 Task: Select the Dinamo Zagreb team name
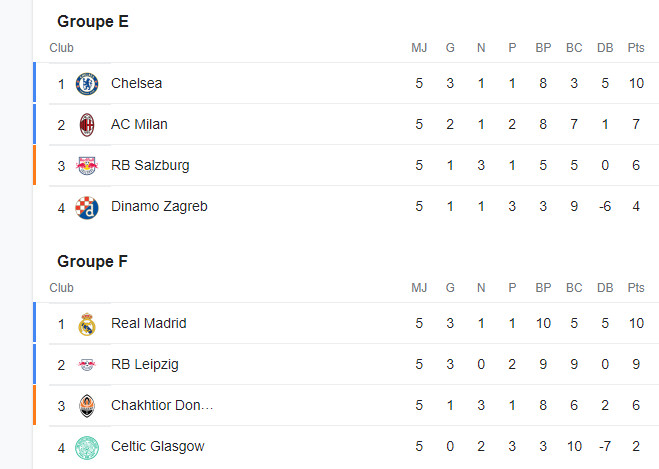tap(159, 207)
